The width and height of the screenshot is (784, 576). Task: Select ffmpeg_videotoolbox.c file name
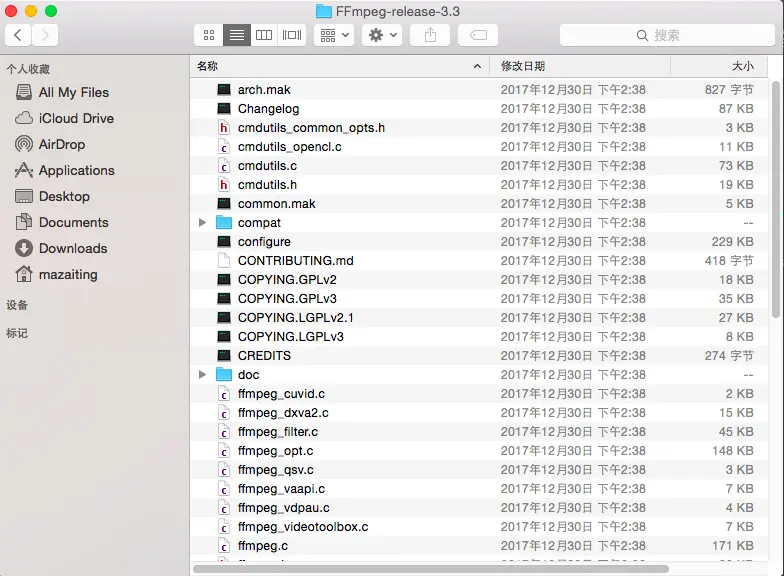click(303, 527)
